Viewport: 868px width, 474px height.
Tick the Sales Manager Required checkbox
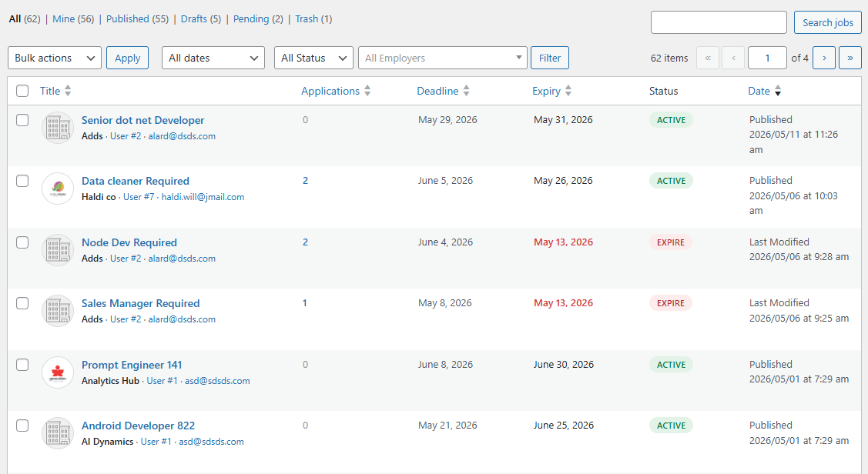22,303
